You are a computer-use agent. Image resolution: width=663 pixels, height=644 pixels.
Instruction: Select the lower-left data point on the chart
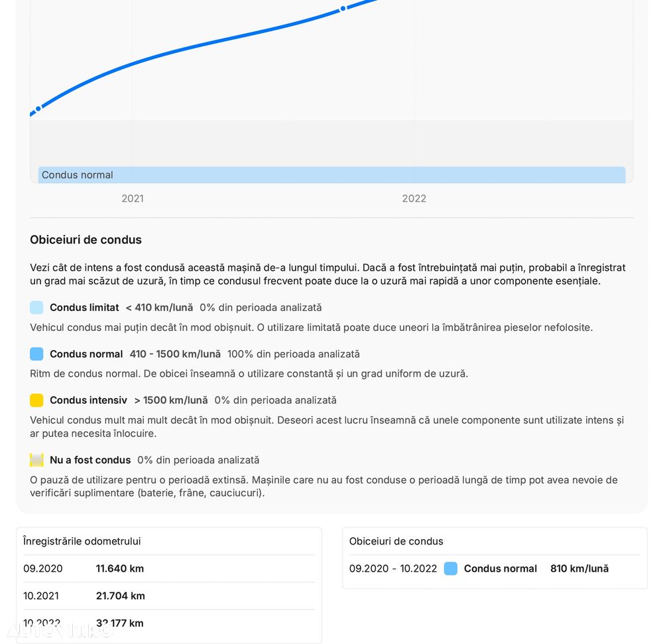click(38, 108)
